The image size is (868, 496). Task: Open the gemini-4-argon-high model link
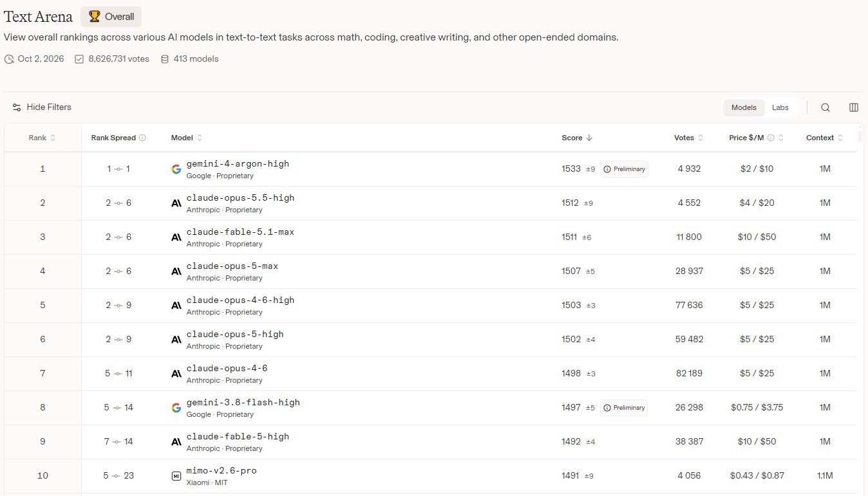pos(238,164)
